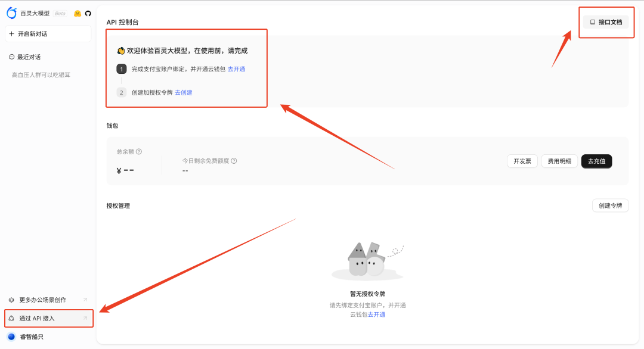Click the chat bubble icon next to 最近对话
Image resolution: width=644 pixels, height=349 pixels.
(12, 57)
